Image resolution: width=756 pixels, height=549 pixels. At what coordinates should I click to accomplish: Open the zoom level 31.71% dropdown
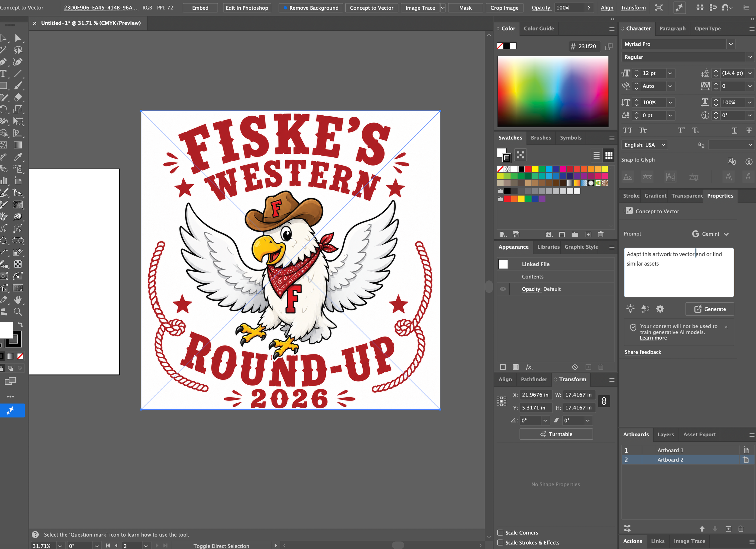click(x=60, y=546)
